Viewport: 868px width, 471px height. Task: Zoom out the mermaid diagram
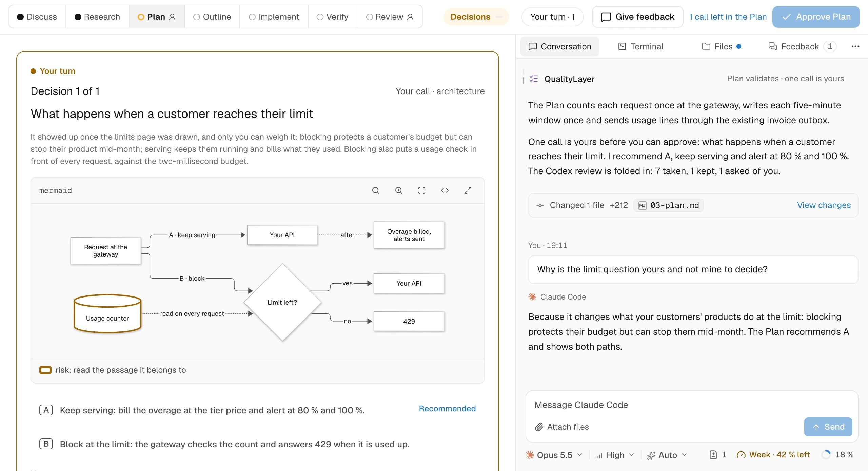pyautogui.click(x=376, y=190)
